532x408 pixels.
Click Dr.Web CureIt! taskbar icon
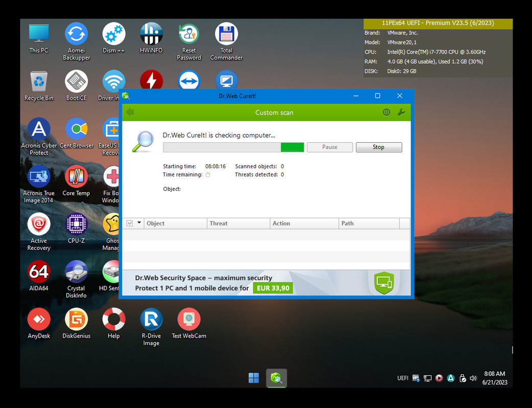pyautogui.click(x=277, y=378)
